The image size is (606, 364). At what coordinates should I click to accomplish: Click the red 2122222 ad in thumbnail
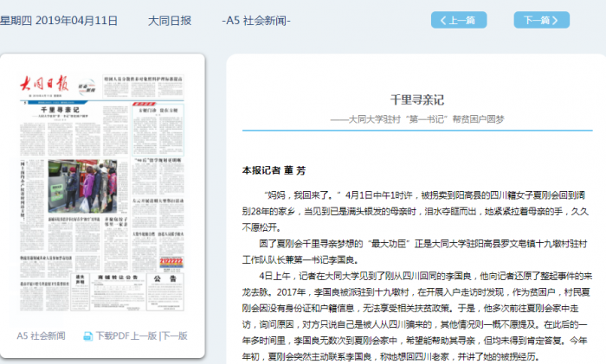pyautogui.click(x=171, y=262)
